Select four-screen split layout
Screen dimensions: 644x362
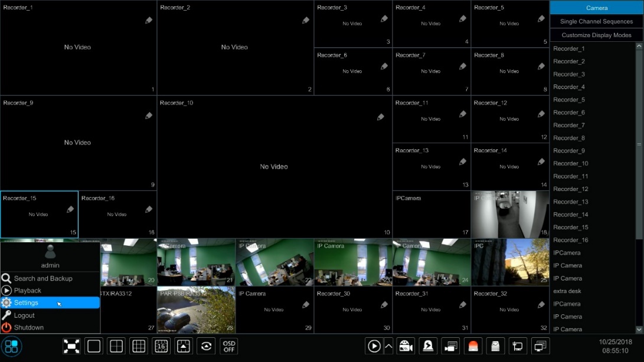tap(116, 346)
